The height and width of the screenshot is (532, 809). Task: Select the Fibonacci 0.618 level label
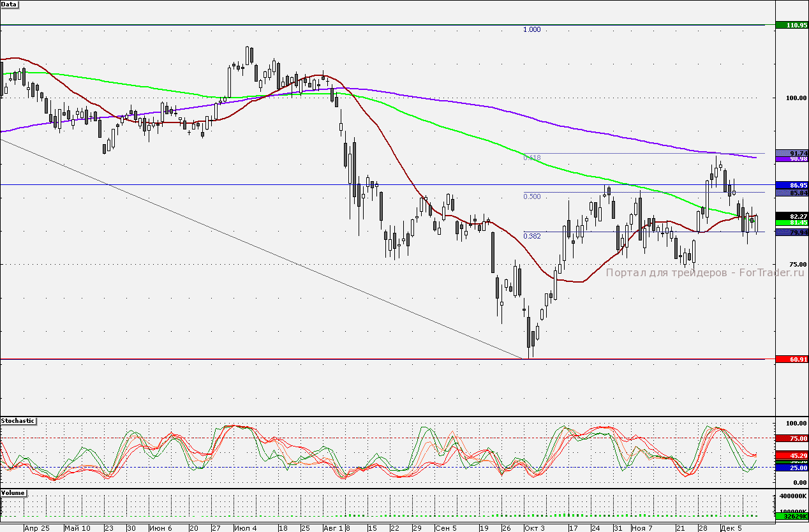(x=531, y=157)
